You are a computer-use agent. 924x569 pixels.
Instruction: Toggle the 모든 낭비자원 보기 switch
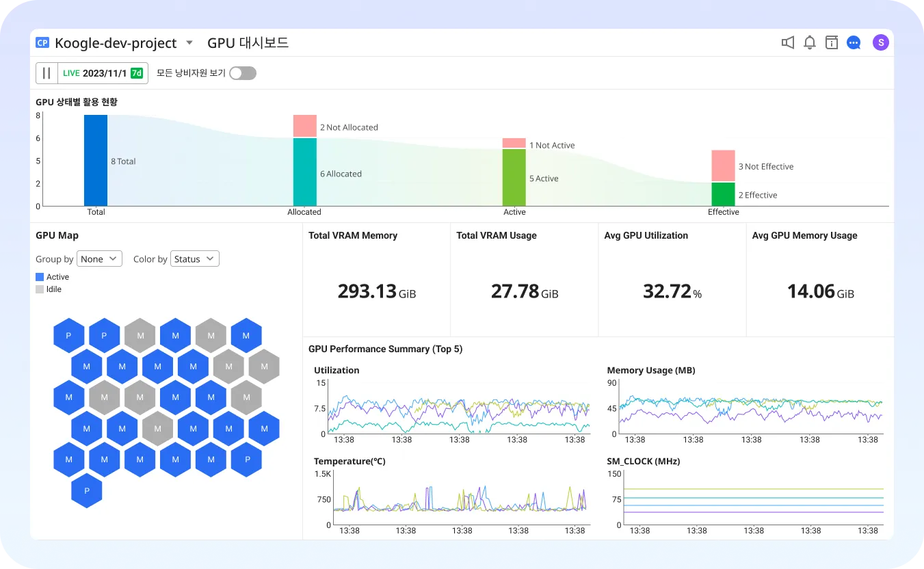pos(243,73)
